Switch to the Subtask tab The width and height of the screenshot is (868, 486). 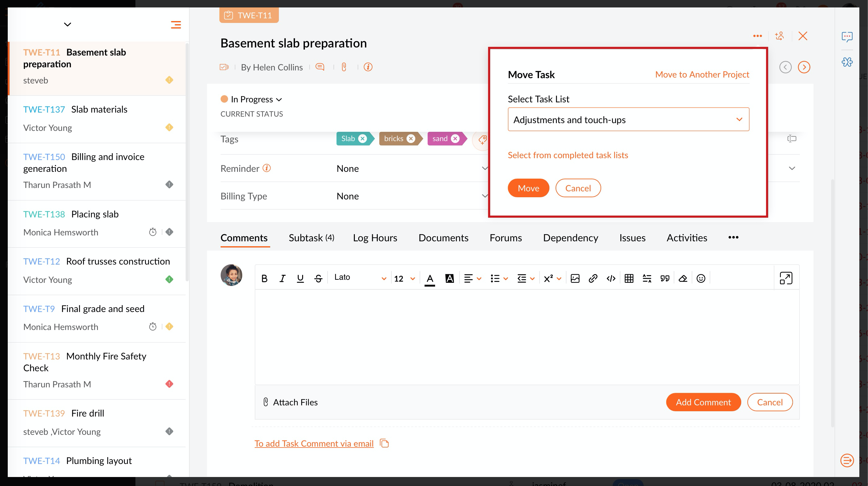[x=311, y=238]
